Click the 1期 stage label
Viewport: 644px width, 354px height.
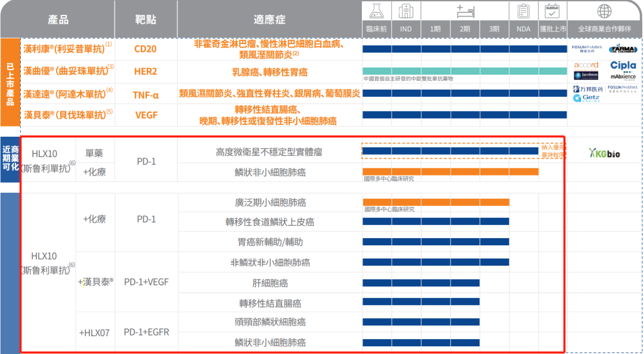(435, 29)
